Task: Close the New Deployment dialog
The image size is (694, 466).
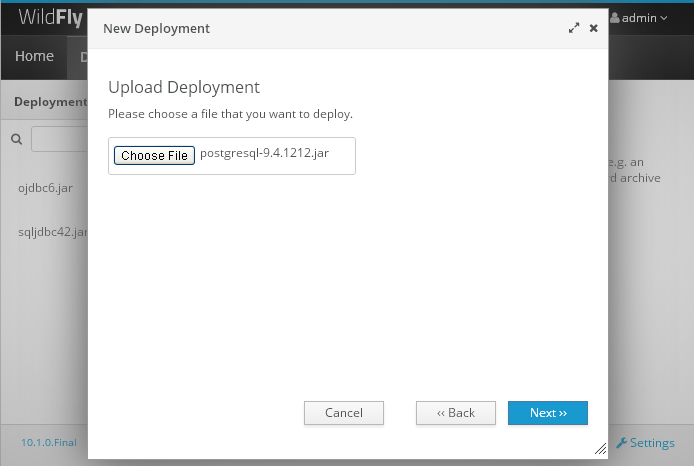Action: (594, 28)
